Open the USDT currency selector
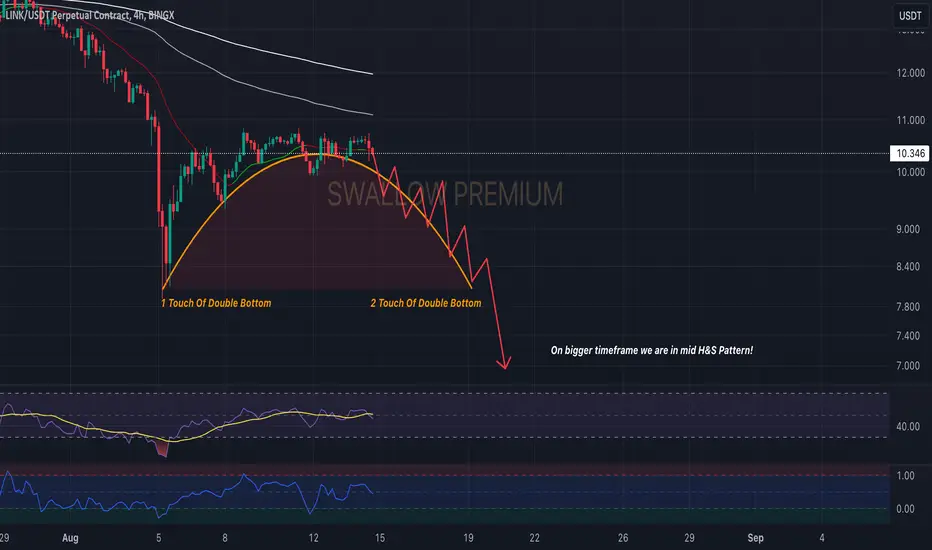Viewport: 932px width, 550px height. [909, 16]
